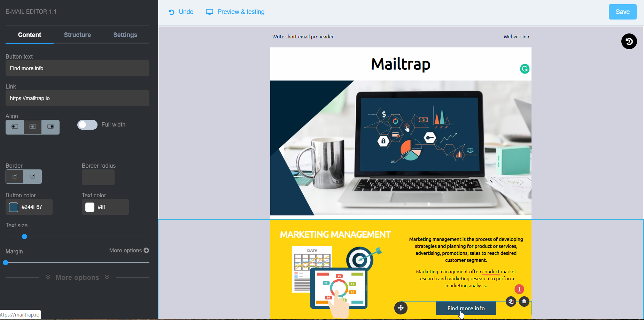The height and width of the screenshot is (320, 644).
Task: Click the Undo arrow icon
Action: (171, 12)
